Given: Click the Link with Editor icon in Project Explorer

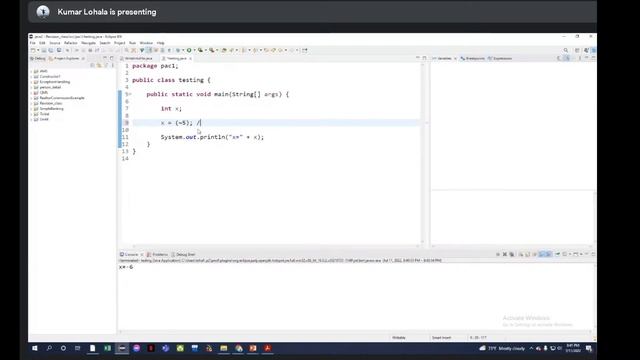Looking at the screenshot, I should (x=99, y=65).
